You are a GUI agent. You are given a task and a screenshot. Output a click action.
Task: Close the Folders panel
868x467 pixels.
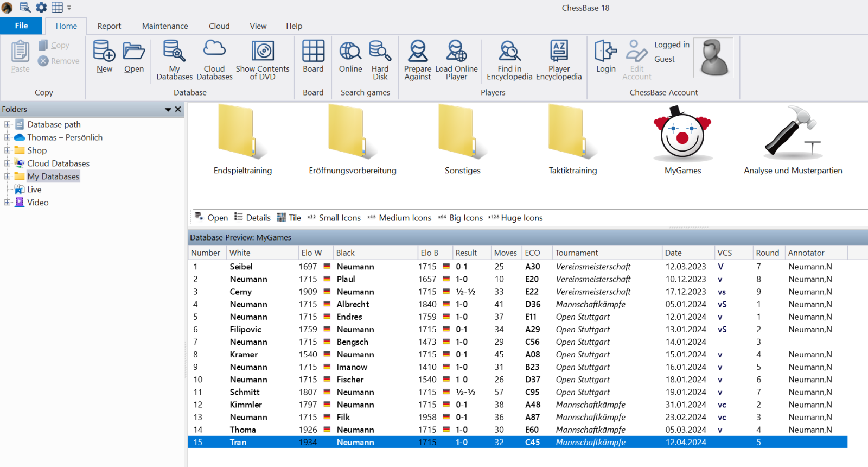click(x=178, y=109)
